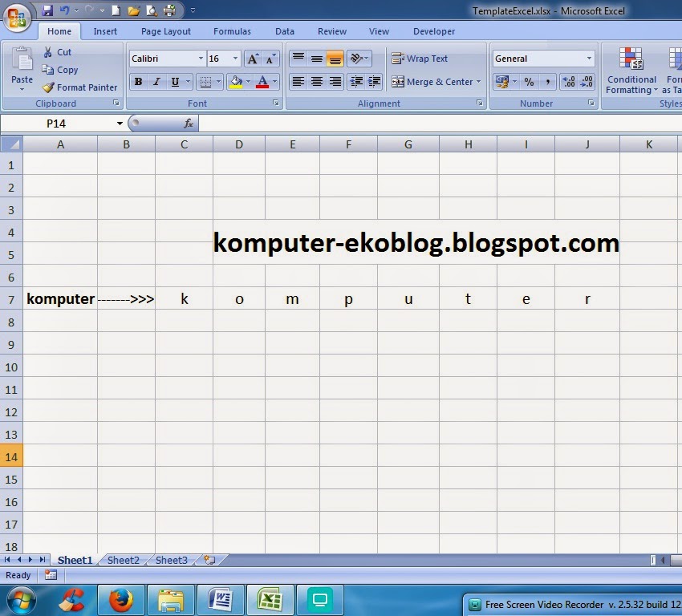The image size is (682, 616).
Task: Undo the last action
Action: pos(64,10)
